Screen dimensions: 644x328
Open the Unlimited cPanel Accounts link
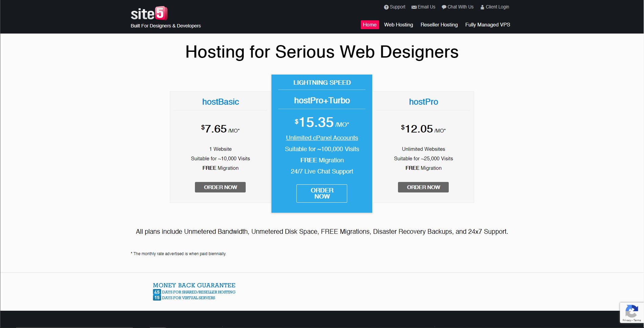(322, 138)
